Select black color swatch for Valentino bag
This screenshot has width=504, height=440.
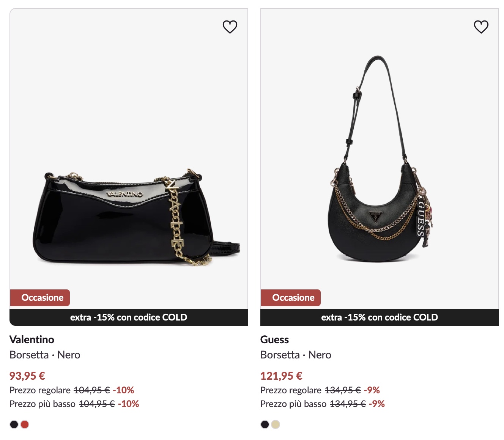[14, 424]
